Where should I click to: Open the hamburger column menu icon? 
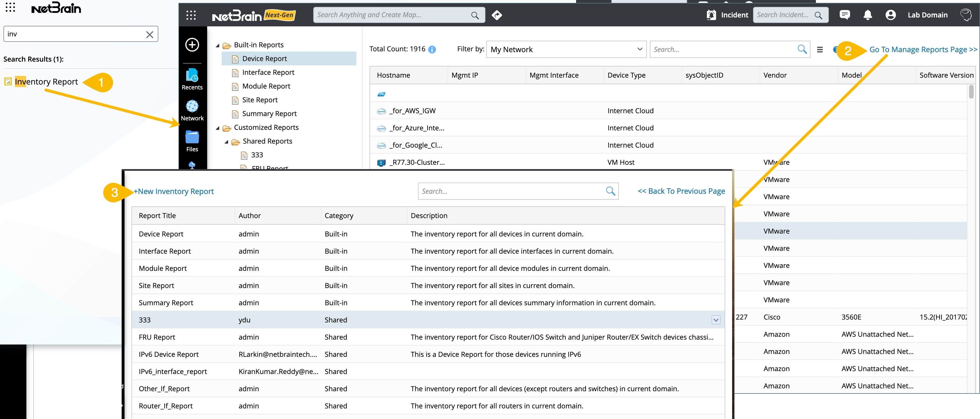pos(820,49)
